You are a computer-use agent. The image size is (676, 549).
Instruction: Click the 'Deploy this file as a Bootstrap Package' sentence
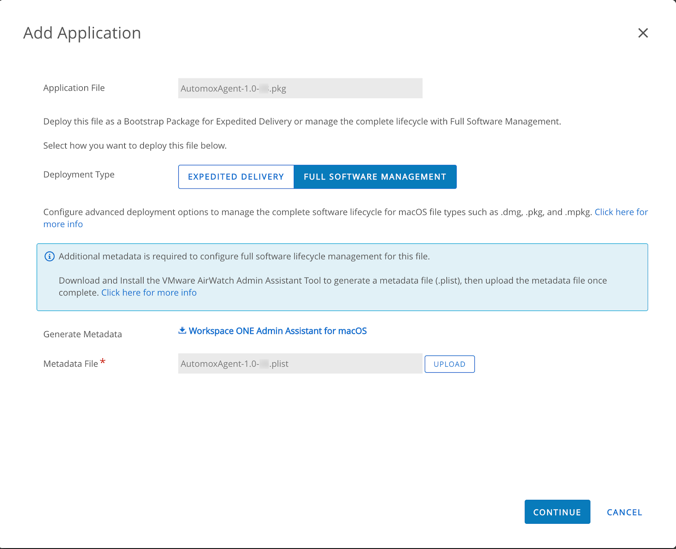pyautogui.click(x=302, y=122)
